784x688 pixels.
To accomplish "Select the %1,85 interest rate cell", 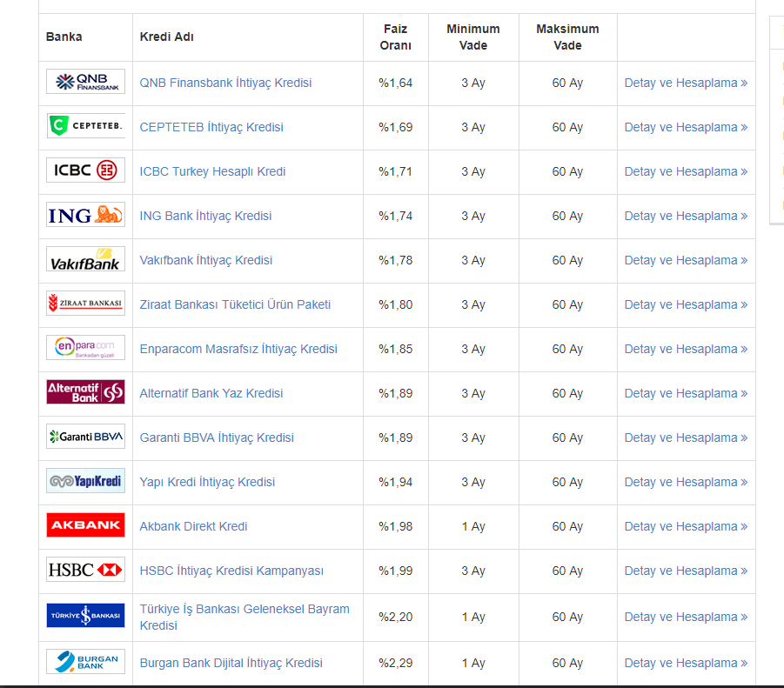I will 396,349.
